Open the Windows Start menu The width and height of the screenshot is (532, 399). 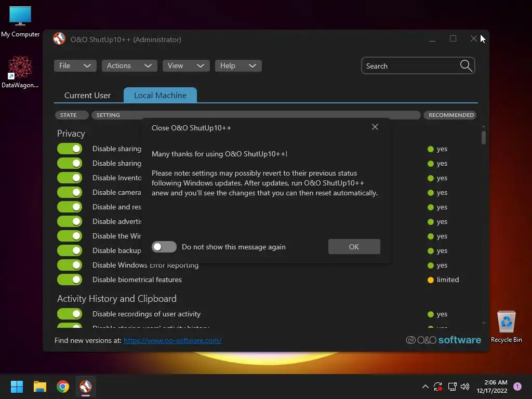point(17,387)
